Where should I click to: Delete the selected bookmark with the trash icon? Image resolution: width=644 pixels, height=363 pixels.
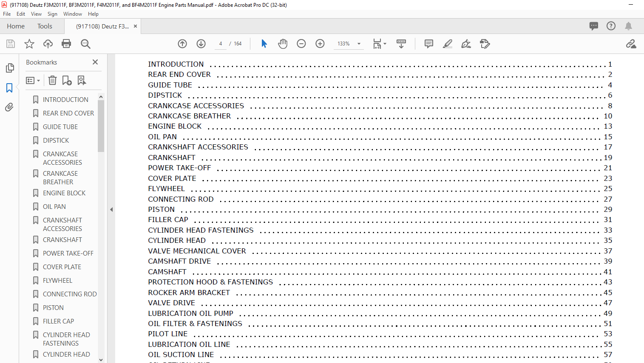click(x=52, y=80)
